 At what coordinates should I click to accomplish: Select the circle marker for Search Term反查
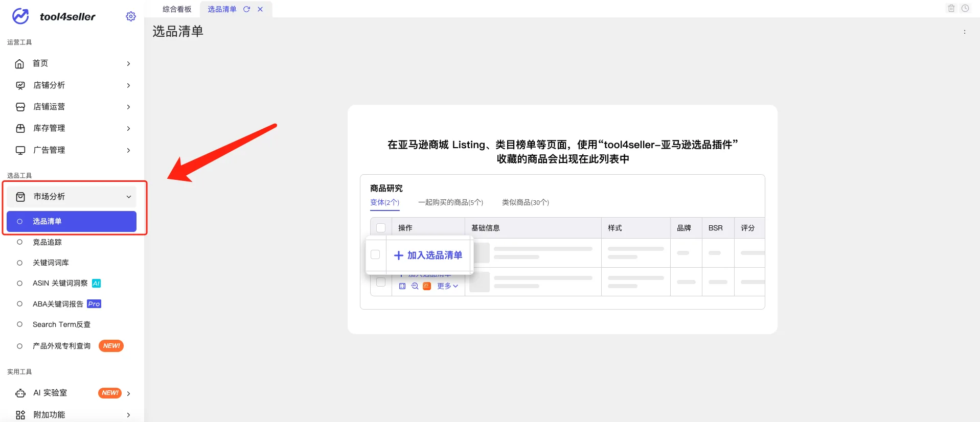coord(20,324)
